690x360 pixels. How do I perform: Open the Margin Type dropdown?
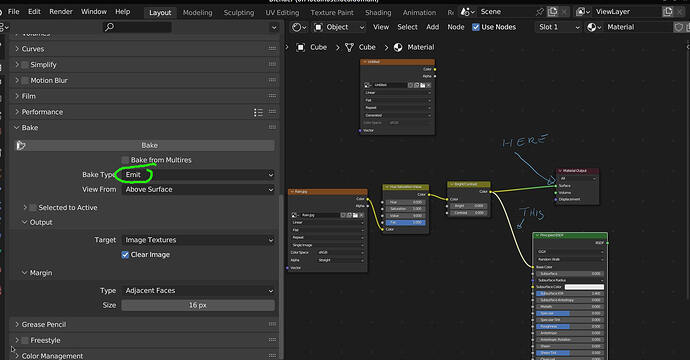click(198, 291)
